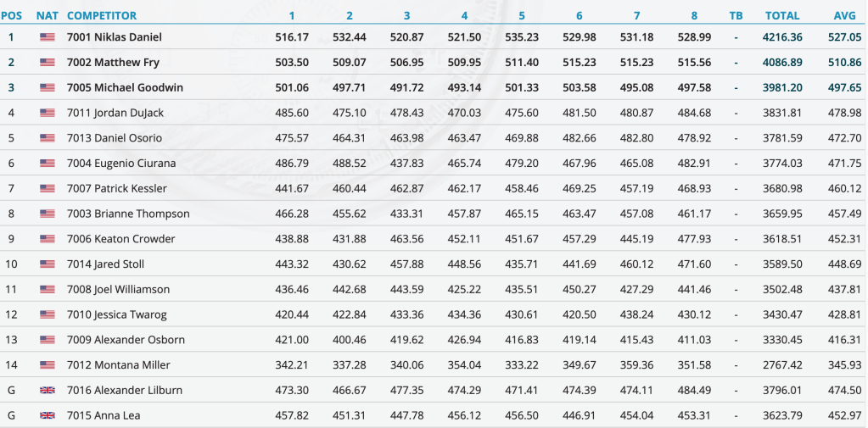The width and height of the screenshot is (868, 428).
Task: Click the flag icon in Jordan DuJack's row
Action: pyautogui.click(x=47, y=113)
